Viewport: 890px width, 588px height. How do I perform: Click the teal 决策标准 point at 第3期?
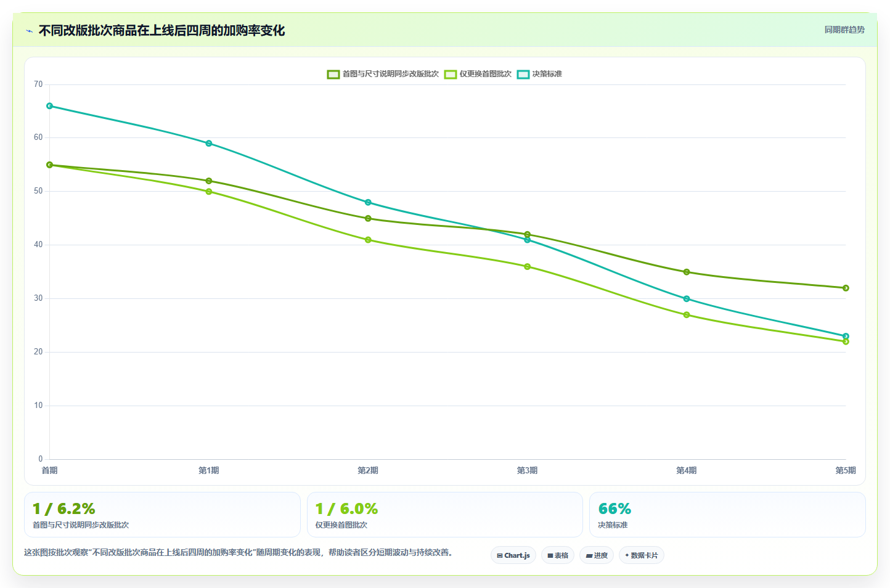(527, 240)
